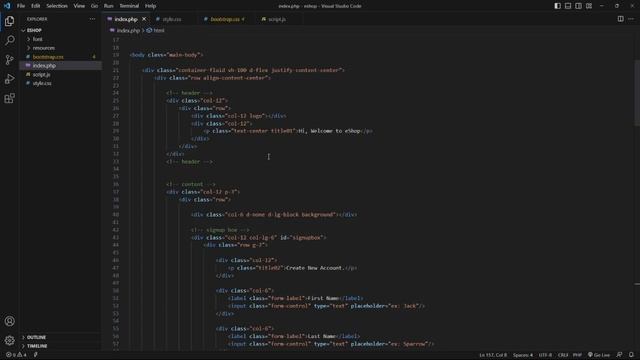Screen dimensions: 640x360
Task: Click the 'Create New Account.' text in code
Action: pos(315,268)
